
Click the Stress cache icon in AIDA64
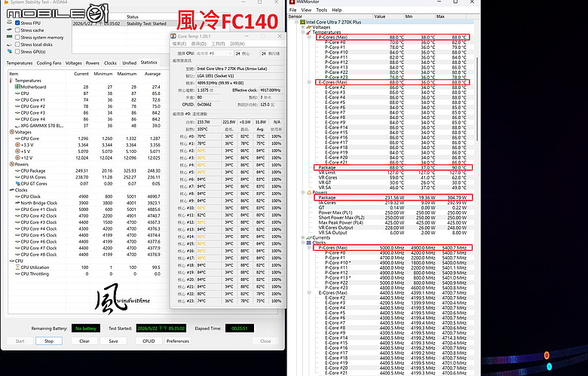[x=10, y=30]
